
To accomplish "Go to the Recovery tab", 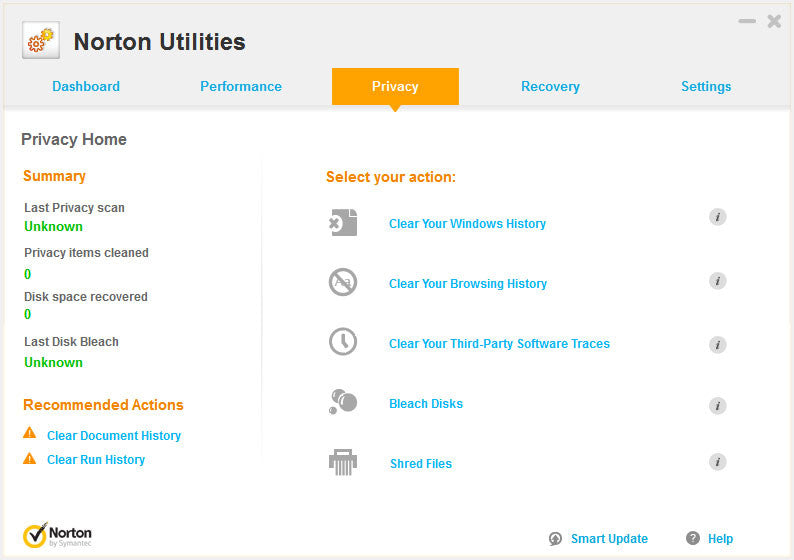I will pos(550,87).
